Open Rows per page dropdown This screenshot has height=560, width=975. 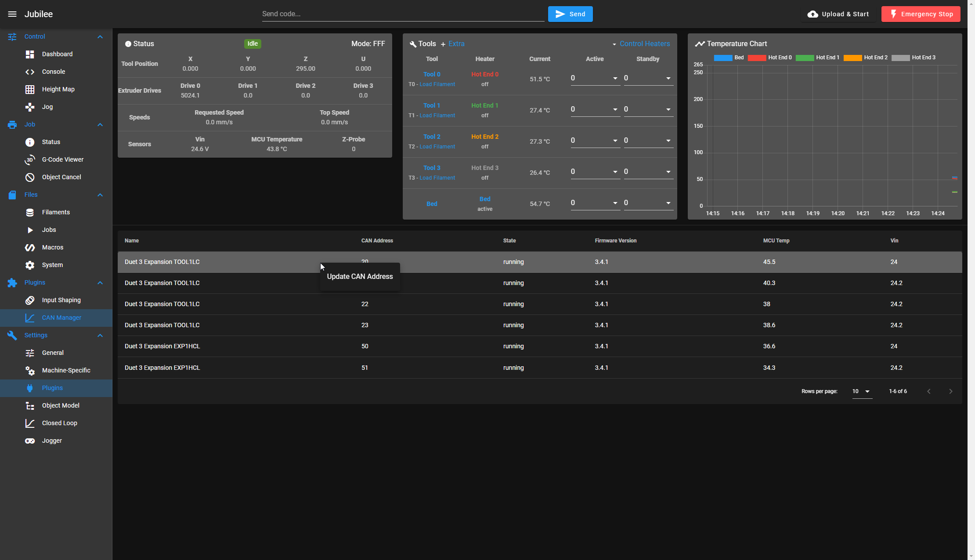pyautogui.click(x=862, y=391)
